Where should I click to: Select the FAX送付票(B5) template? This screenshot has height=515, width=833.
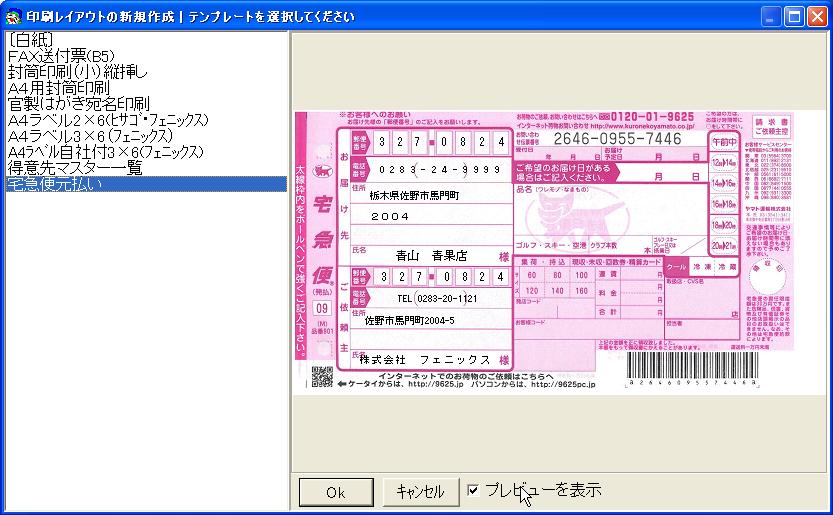(x=146, y=56)
